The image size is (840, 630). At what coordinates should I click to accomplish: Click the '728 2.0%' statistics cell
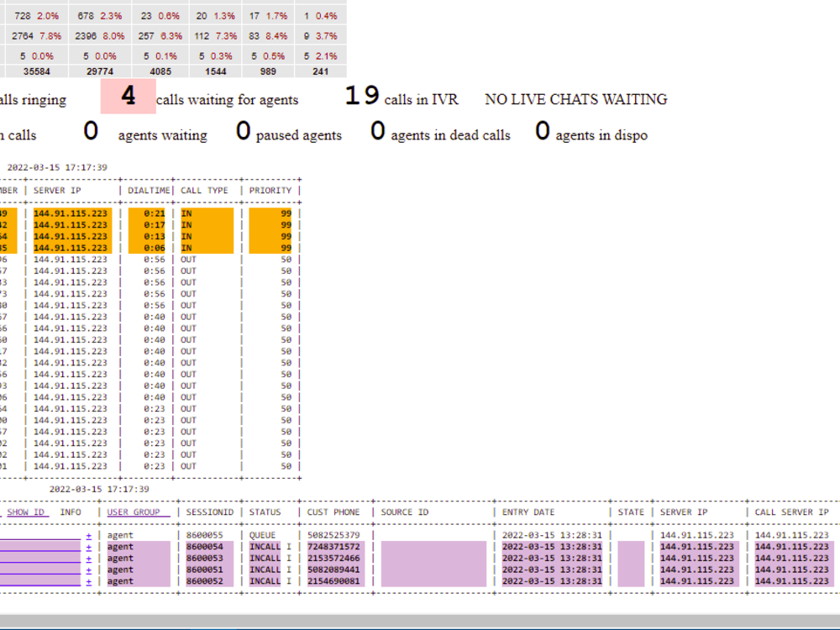tap(37, 16)
